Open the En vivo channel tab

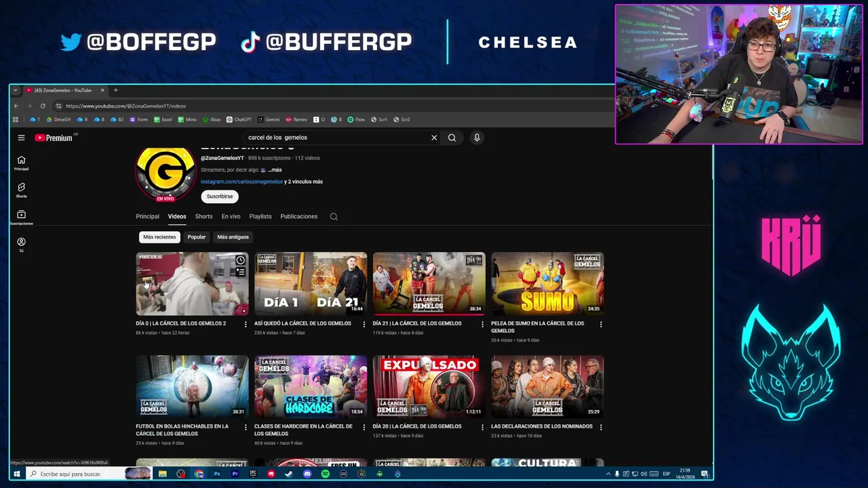[231, 217]
